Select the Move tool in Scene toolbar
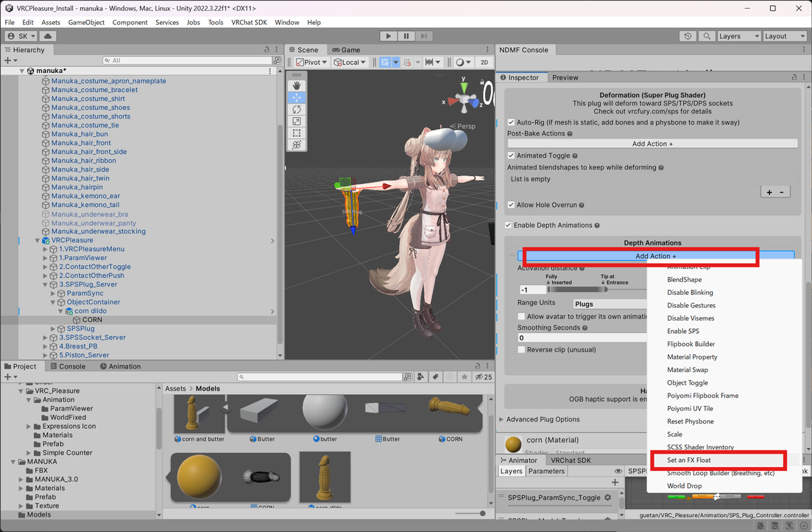Image resolution: width=812 pixels, height=532 pixels. point(297,97)
